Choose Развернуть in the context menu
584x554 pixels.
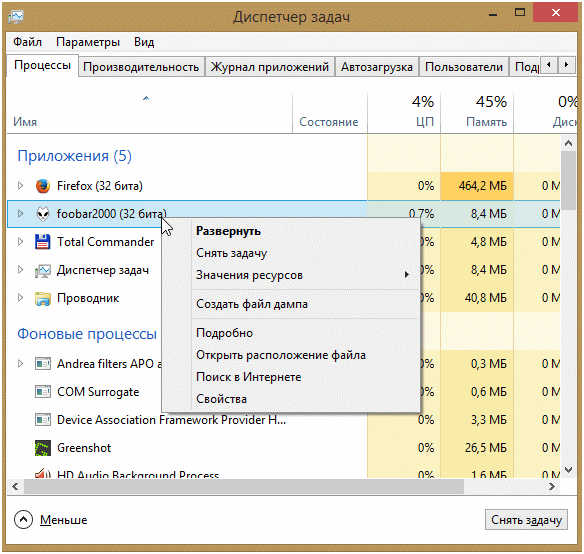click(x=291, y=231)
